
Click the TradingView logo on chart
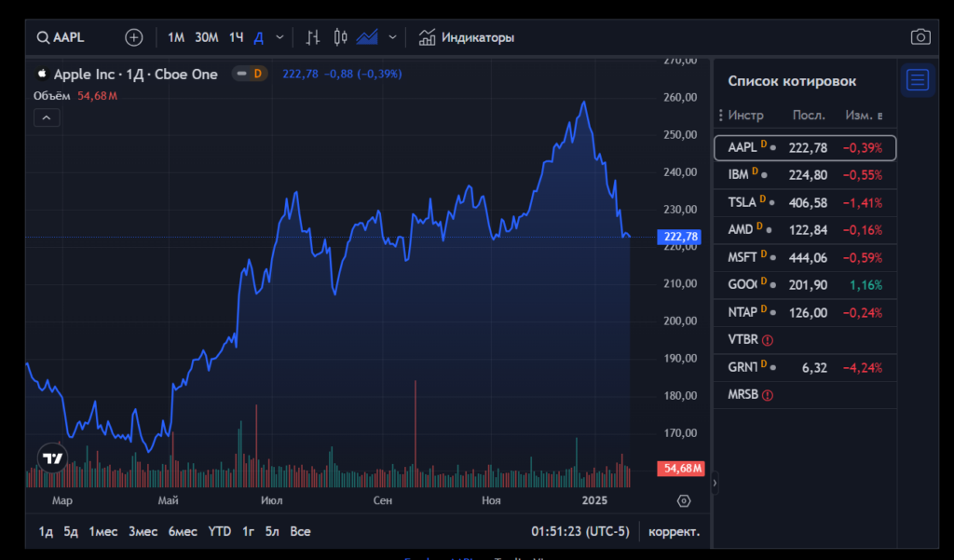click(x=52, y=458)
